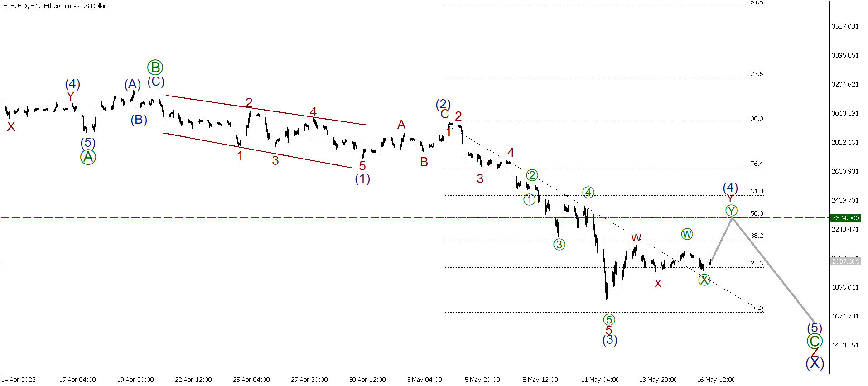
Task: Select the 3395.851 price axis label
Action: coord(845,55)
